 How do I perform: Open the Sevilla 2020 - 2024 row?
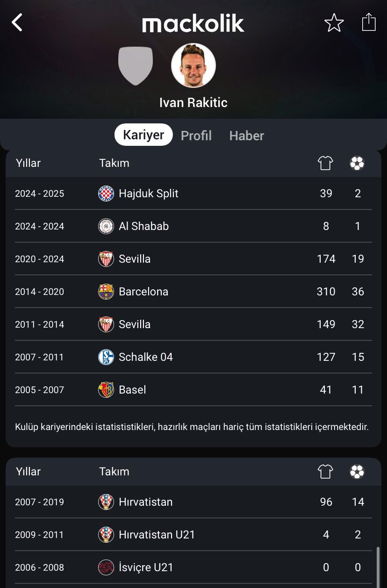pyautogui.click(x=193, y=259)
